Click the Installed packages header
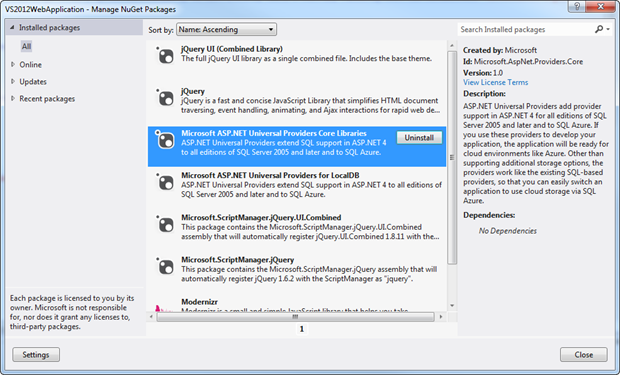Image resolution: width=620 pixels, height=375 pixels. [74, 27]
